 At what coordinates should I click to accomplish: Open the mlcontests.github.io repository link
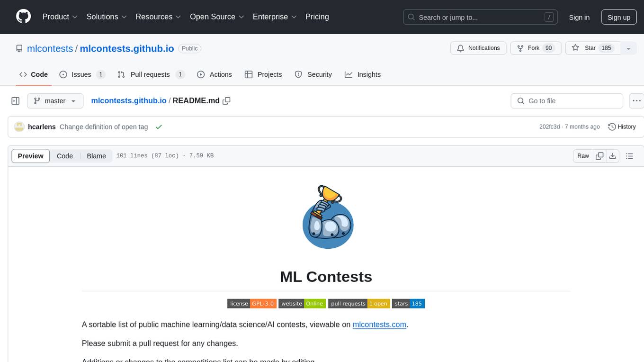[x=127, y=48]
